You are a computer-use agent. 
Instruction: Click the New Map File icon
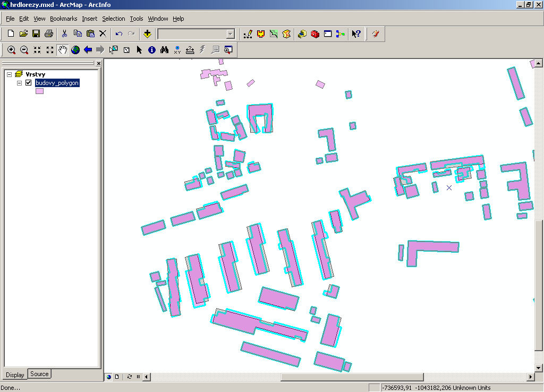coord(11,33)
